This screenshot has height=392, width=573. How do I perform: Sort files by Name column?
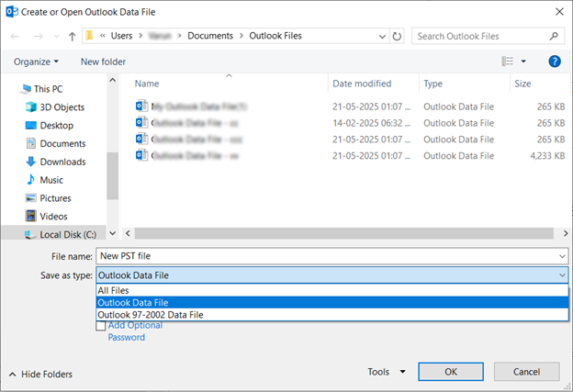pos(147,84)
